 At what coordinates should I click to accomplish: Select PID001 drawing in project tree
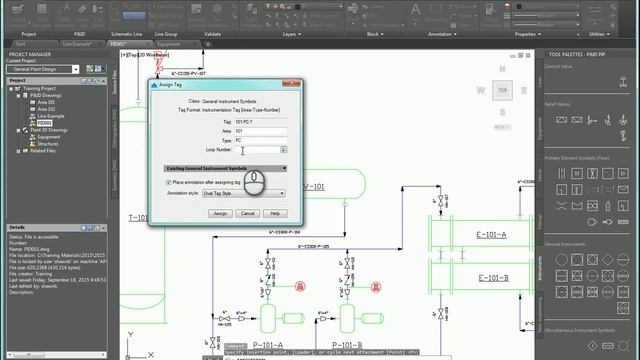click(44, 123)
